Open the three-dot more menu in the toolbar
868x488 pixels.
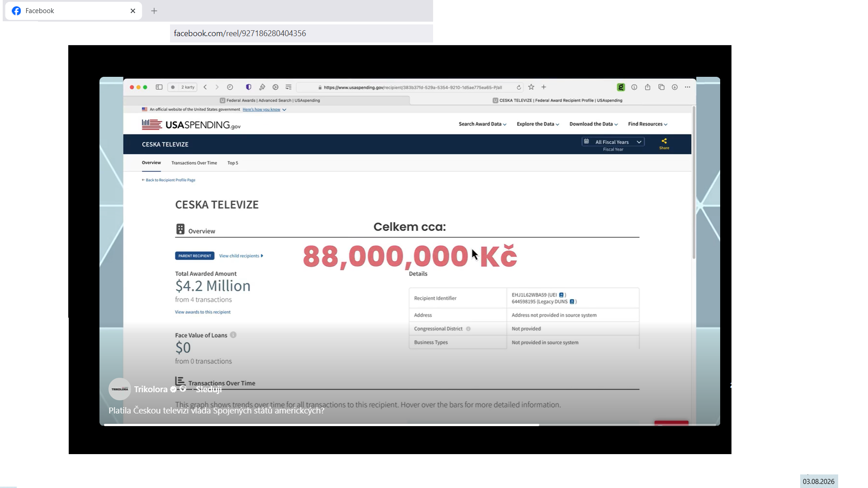click(x=688, y=87)
